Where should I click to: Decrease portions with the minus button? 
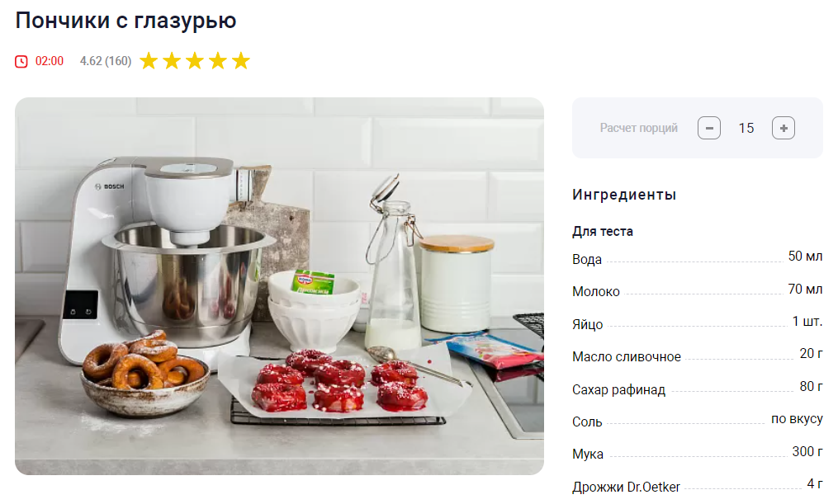(708, 128)
